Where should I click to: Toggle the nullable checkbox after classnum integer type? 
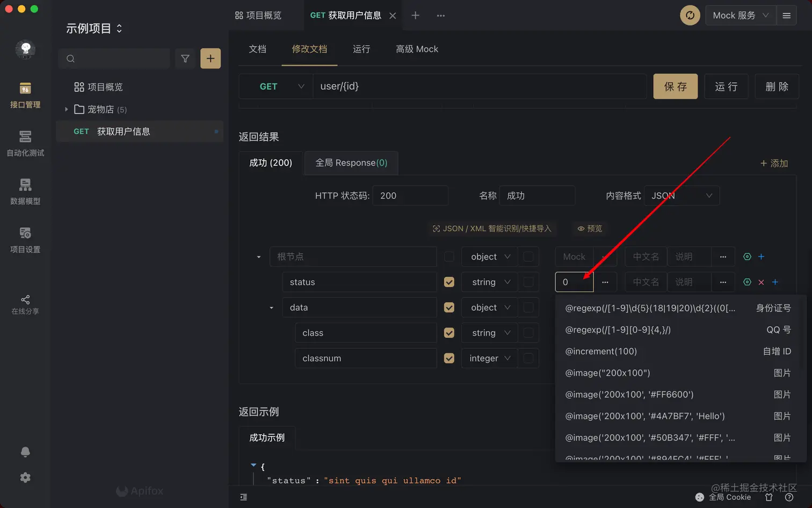tap(528, 358)
